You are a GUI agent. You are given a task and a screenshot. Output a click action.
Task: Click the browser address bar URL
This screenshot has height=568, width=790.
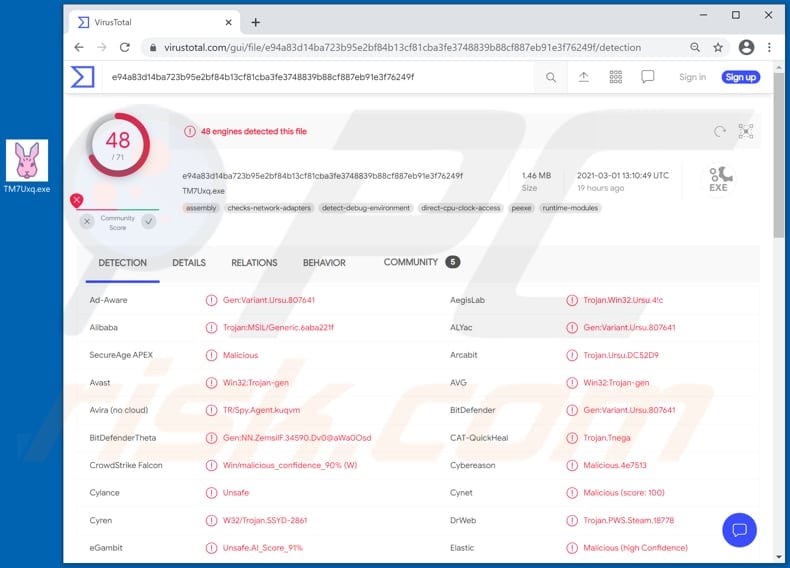(403, 47)
